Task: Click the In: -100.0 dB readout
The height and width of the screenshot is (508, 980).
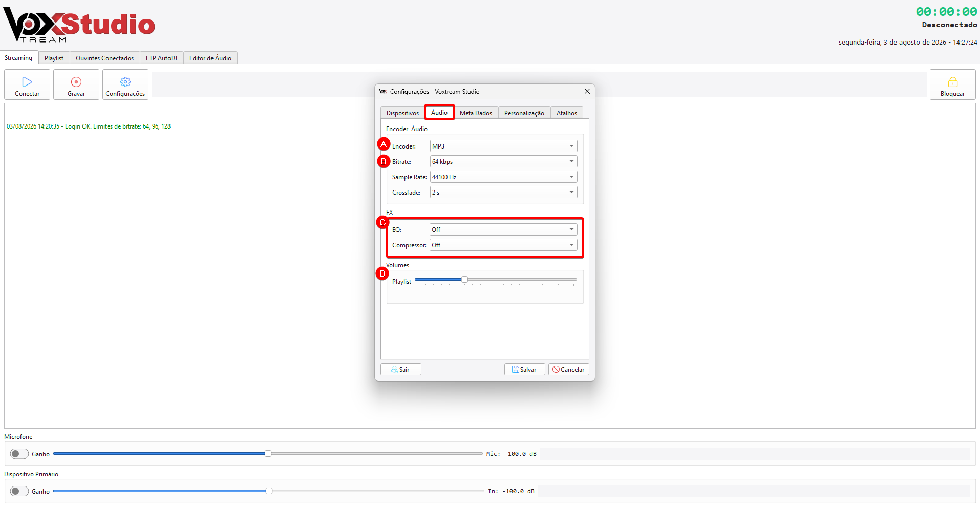Action: pyautogui.click(x=511, y=491)
